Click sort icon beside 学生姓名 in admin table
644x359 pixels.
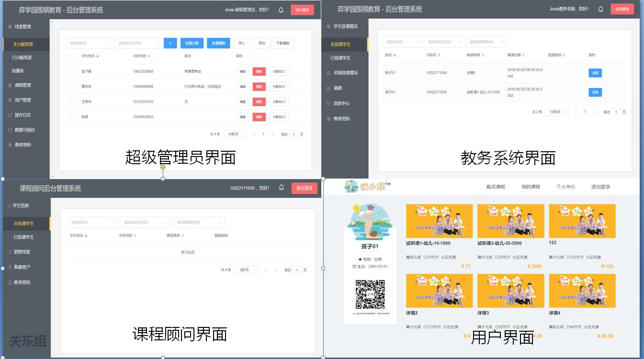98,56
